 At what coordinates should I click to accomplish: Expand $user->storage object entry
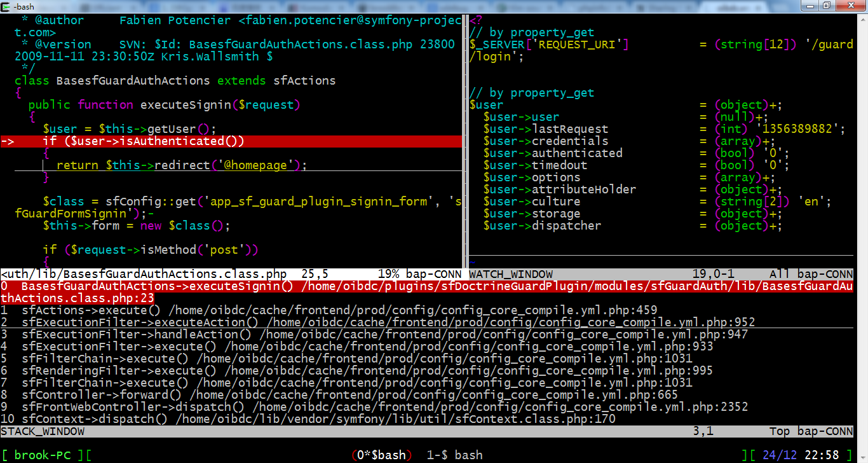click(633, 214)
